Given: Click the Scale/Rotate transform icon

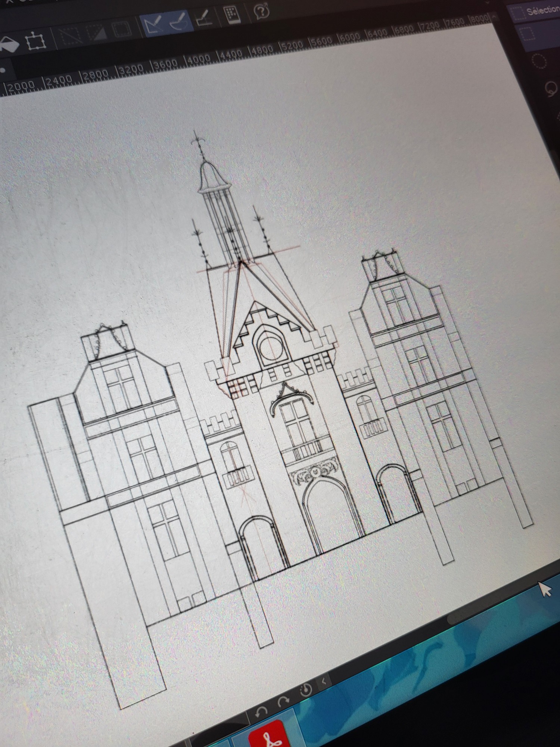Looking at the screenshot, I should 35,41.
